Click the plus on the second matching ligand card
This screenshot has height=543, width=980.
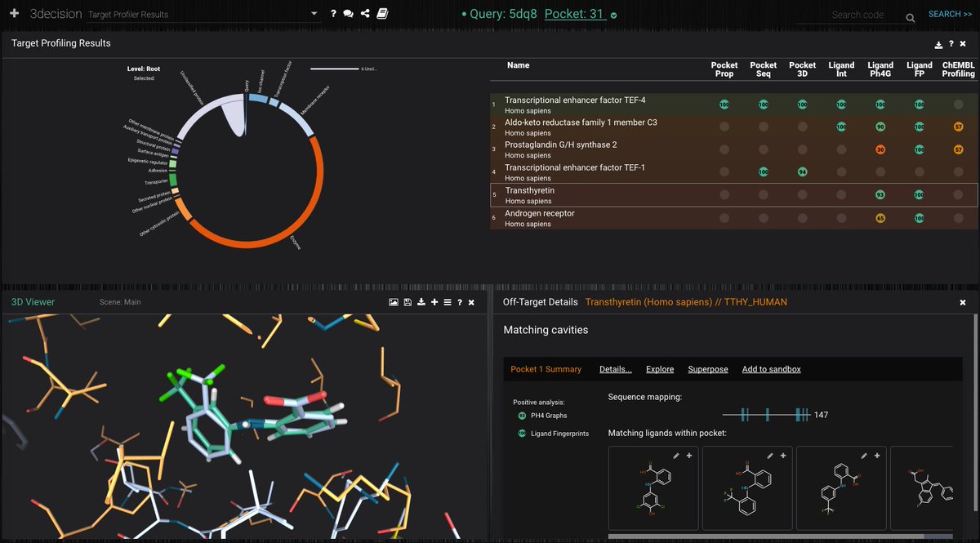pos(783,456)
